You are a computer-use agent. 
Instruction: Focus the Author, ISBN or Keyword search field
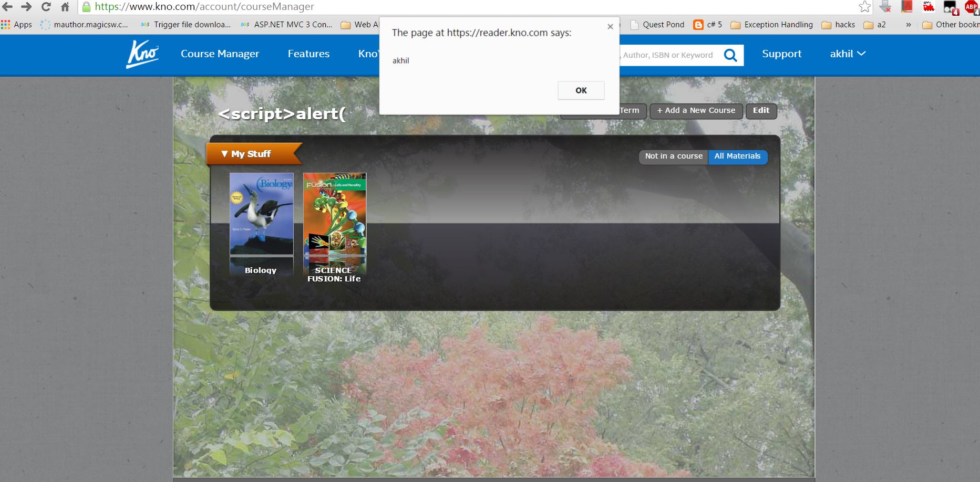point(668,55)
